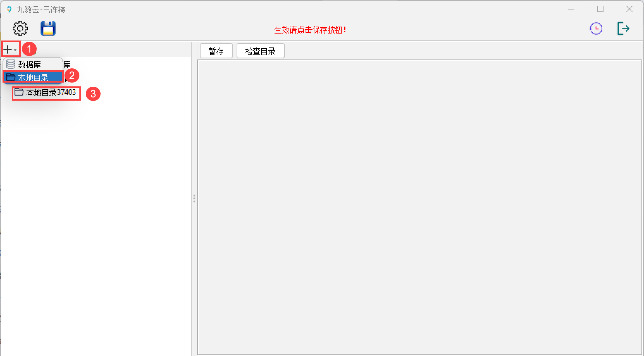Maximize the 九数云 window

(600, 9)
